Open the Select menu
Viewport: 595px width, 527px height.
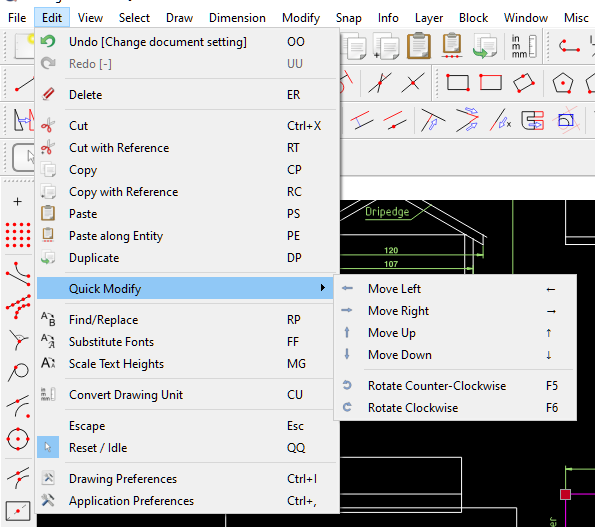(134, 18)
